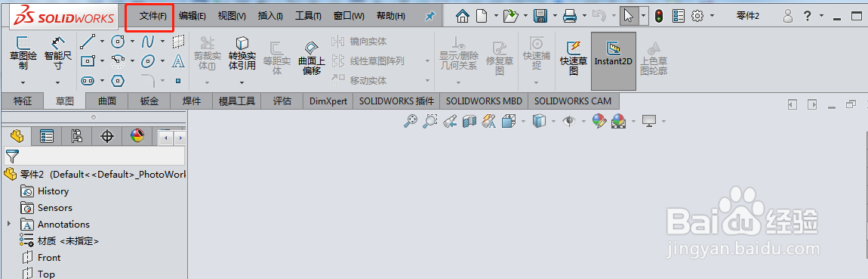The width and height of the screenshot is (868, 279).
Task: Select the Corner Rectangle tool
Action: tap(88, 60)
